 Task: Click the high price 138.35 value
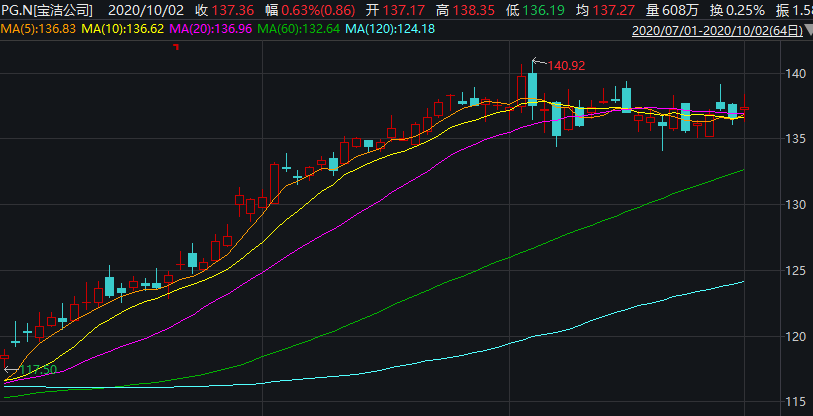tap(474, 10)
